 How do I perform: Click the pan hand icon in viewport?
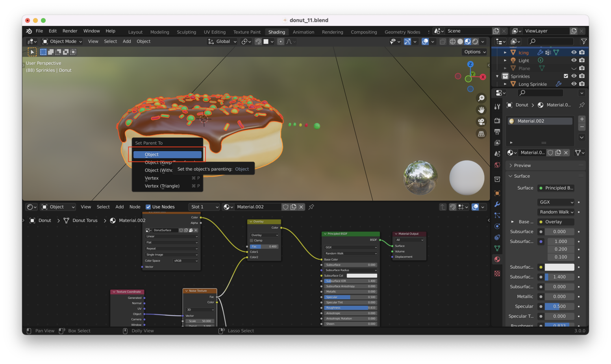pos(481,110)
